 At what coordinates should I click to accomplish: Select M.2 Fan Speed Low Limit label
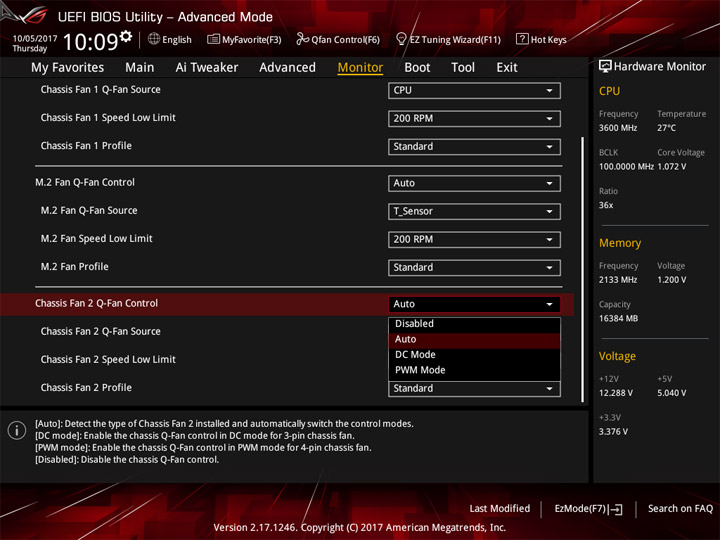coord(96,238)
